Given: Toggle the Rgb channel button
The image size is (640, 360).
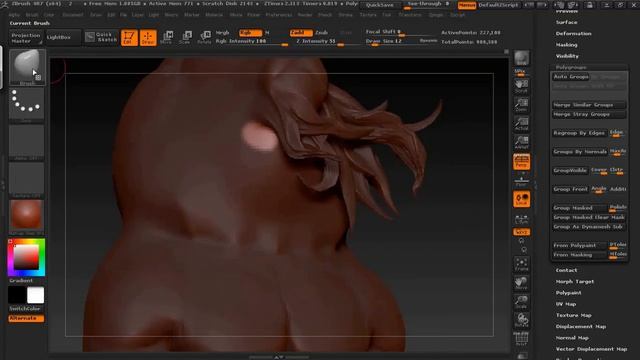Looking at the screenshot, I should pos(250,33).
